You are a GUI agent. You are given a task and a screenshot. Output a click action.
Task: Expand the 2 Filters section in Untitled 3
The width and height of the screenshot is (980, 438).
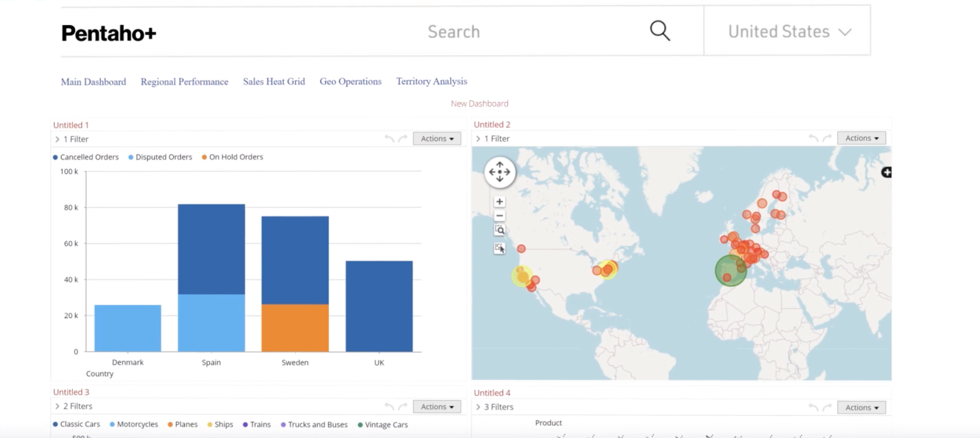tap(73, 406)
